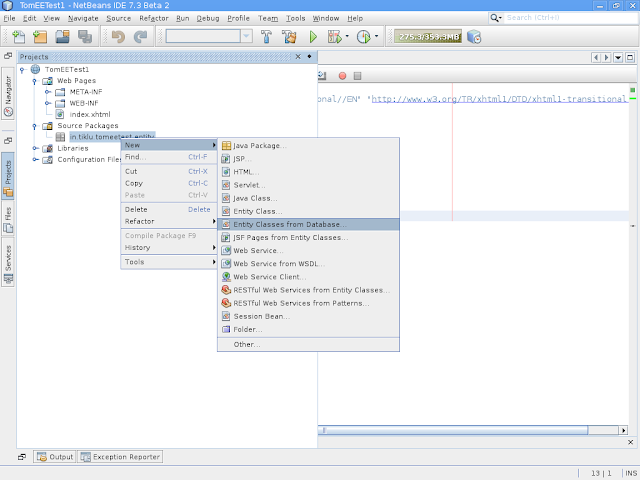Click the New File toolbar icon
This screenshot has height=480, width=640.
pos(18,37)
